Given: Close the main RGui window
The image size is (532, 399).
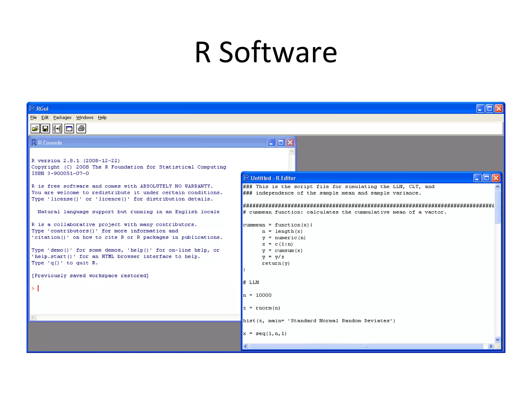Looking at the screenshot, I should [x=499, y=108].
